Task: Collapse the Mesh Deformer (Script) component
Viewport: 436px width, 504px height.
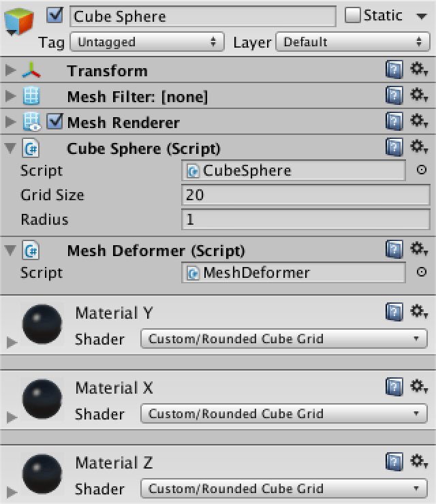Action: [x=10, y=251]
